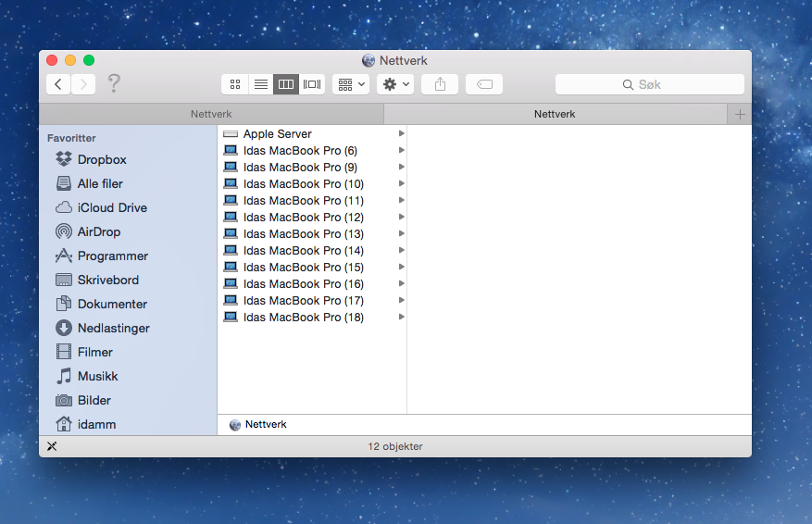Select Idas MacBook Pro (9)
This screenshot has height=524, width=812.
coord(312,168)
